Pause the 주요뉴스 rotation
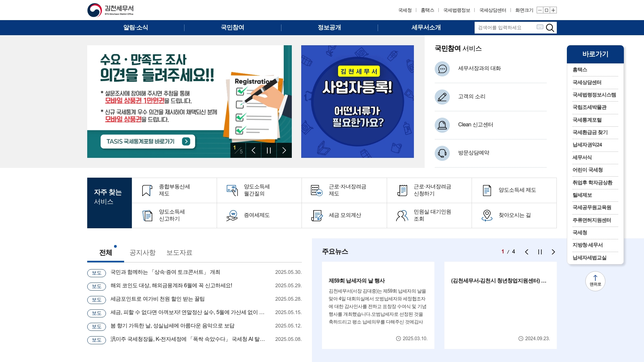The width and height of the screenshot is (644, 362). click(540, 252)
